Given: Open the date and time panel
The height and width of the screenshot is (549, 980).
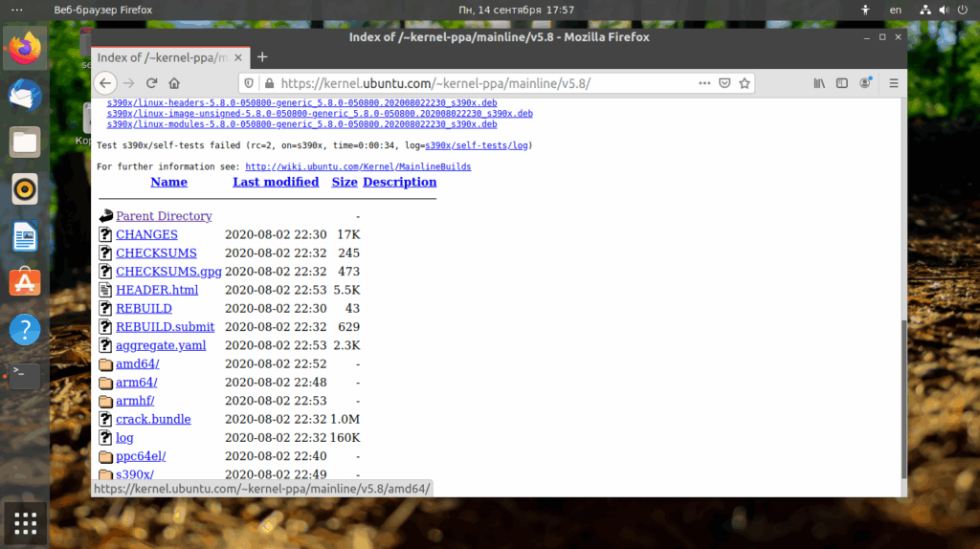Looking at the screenshot, I should pyautogui.click(x=516, y=10).
